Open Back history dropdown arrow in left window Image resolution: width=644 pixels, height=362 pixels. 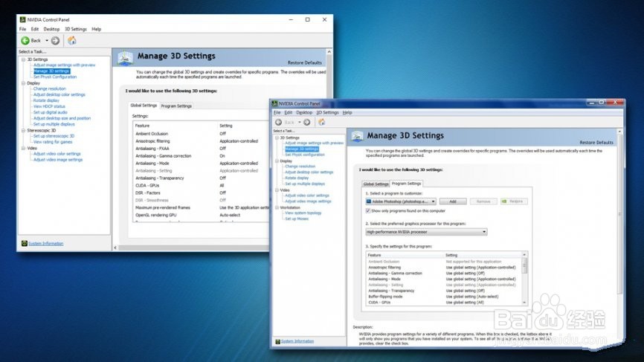click(x=47, y=41)
